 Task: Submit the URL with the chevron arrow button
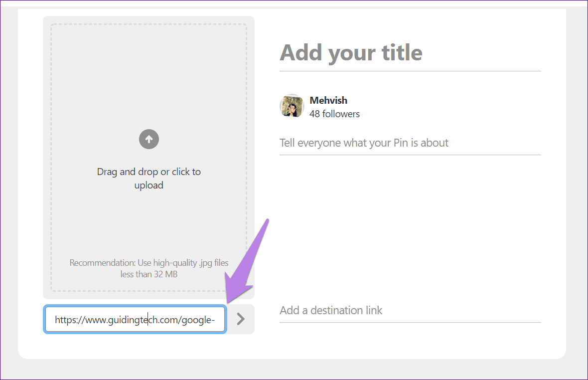tap(241, 319)
